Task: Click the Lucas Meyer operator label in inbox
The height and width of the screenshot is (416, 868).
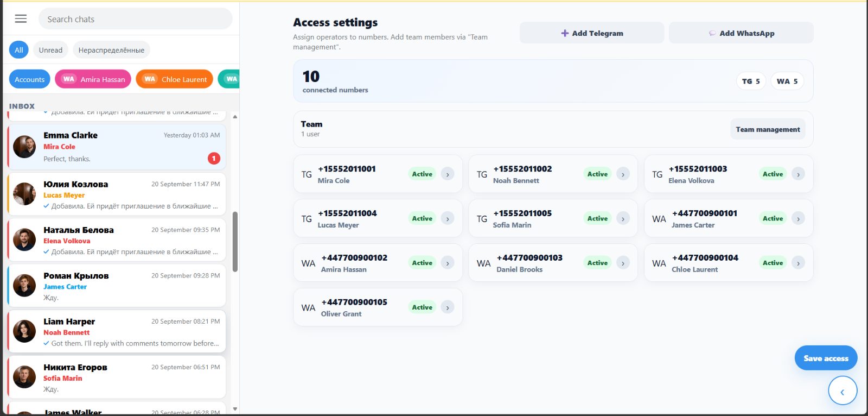Action: pyautogui.click(x=64, y=196)
